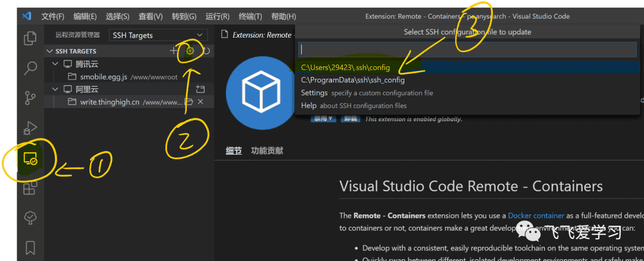Open SSH configure gear icon
Image resolution: width=644 pixels, height=261 pixels.
[x=190, y=51]
